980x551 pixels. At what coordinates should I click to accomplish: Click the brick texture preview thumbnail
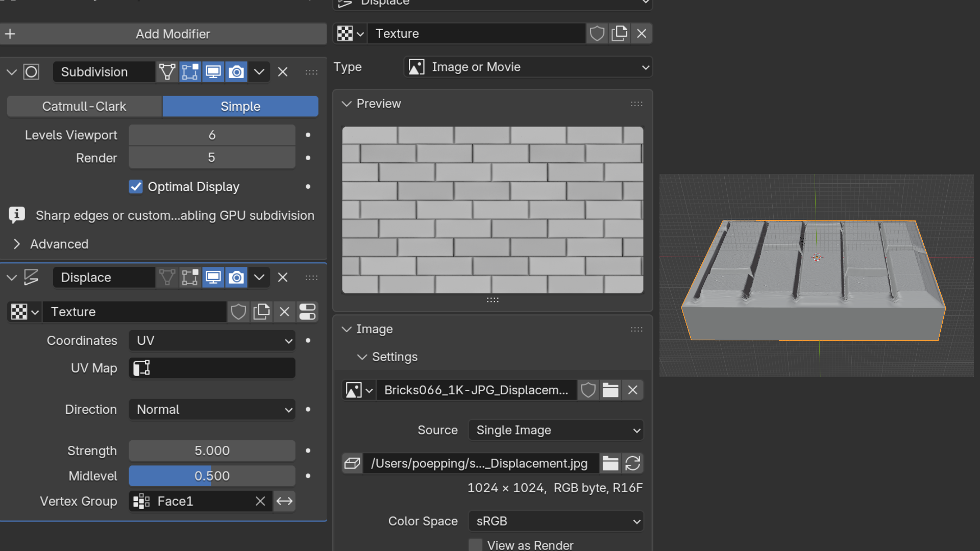(x=493, y=210)
